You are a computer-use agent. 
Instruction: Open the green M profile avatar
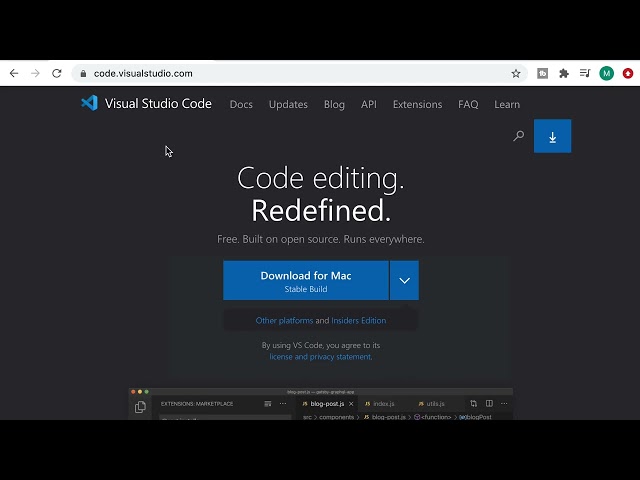[607, 73]
